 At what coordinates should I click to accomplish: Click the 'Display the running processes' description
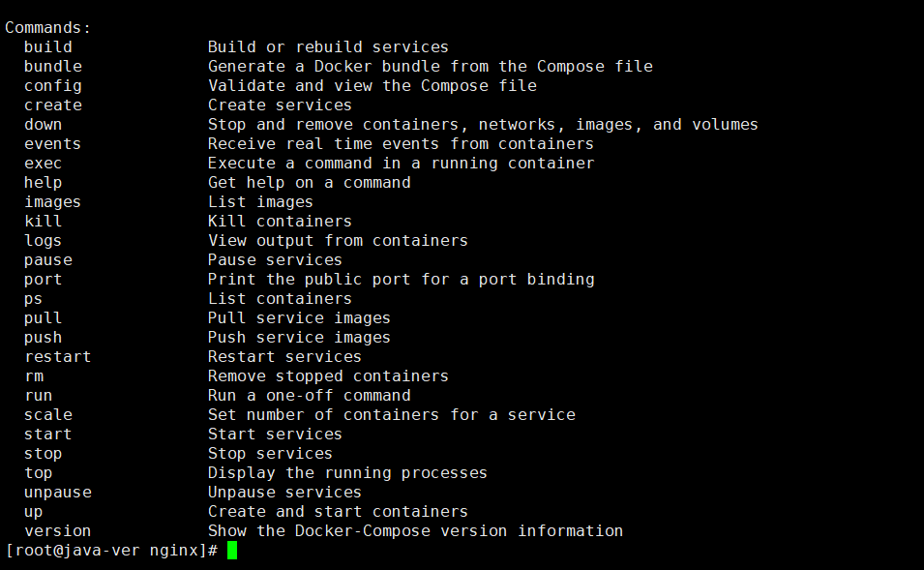click(x=347, y=472)
